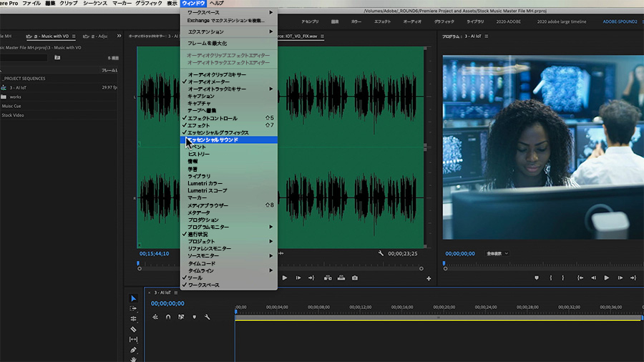Open the 全体表示 zoom dropdown
The height and width of the screenshot is (362, 644).
point(497,253)
